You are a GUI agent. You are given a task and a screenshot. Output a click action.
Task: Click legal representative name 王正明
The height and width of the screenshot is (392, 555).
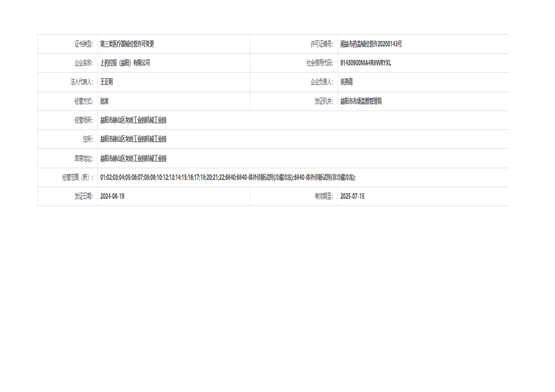tap(106, 82)
